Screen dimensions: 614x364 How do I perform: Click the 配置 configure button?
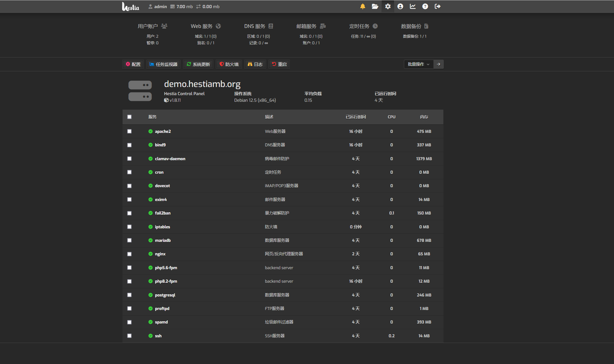coord(133,64)
